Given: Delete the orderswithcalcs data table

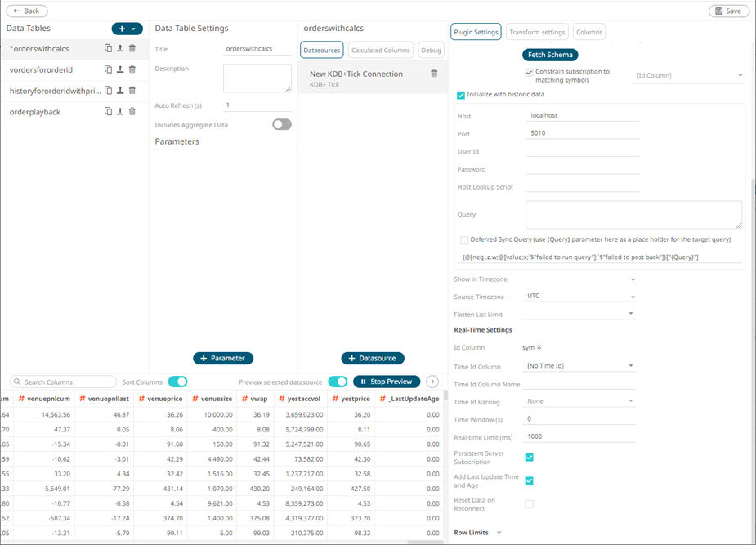Looking at the screenshot, I should click(132, 48).
